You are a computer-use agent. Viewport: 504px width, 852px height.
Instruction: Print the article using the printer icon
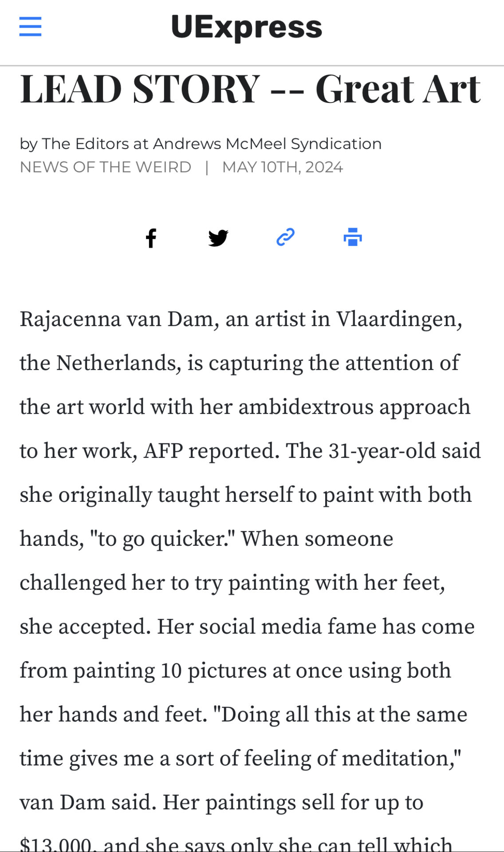coord(353,237)
